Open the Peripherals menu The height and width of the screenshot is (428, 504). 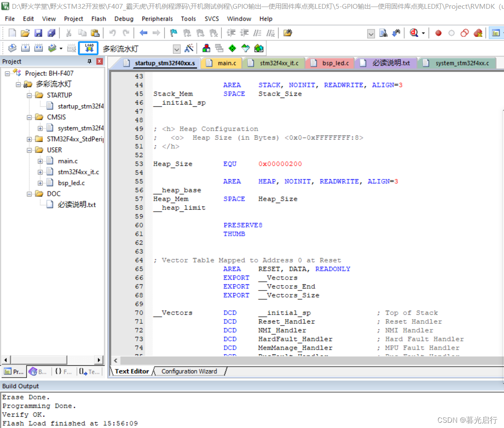pos(157,19)
